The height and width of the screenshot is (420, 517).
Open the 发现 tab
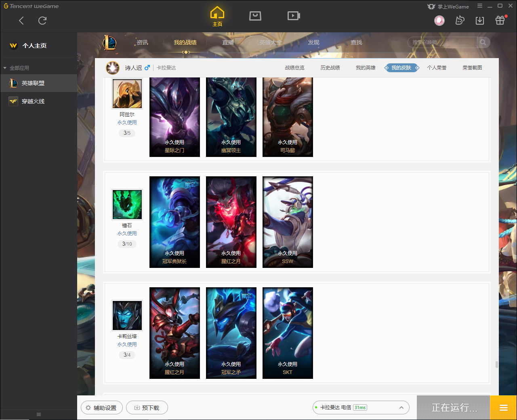click(x=313, y=42)
